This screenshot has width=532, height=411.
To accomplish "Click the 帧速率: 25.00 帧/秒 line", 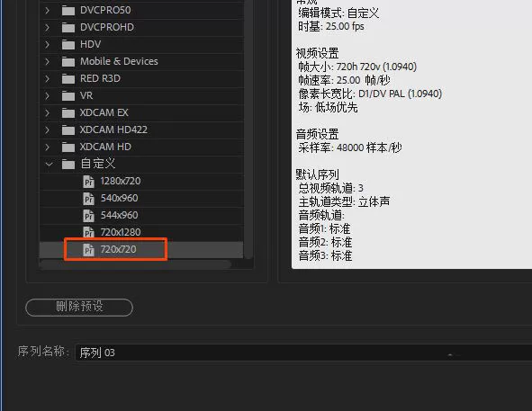I will 344,80.
